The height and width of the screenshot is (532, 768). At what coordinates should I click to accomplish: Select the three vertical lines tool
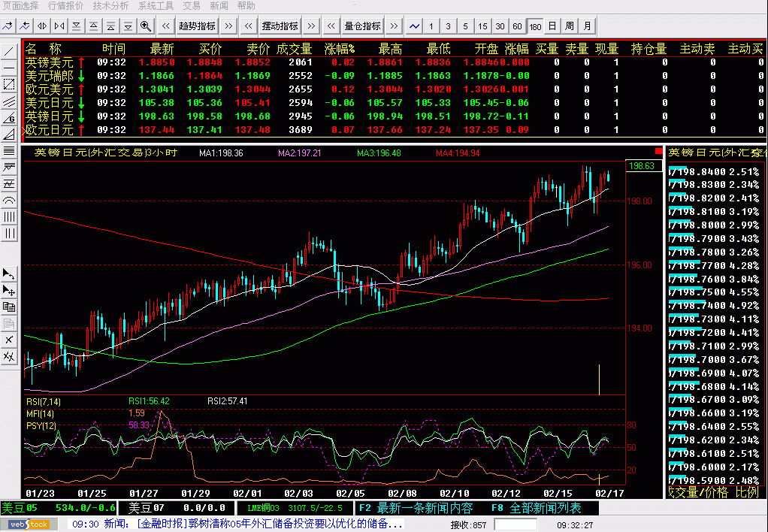(9, 234)
